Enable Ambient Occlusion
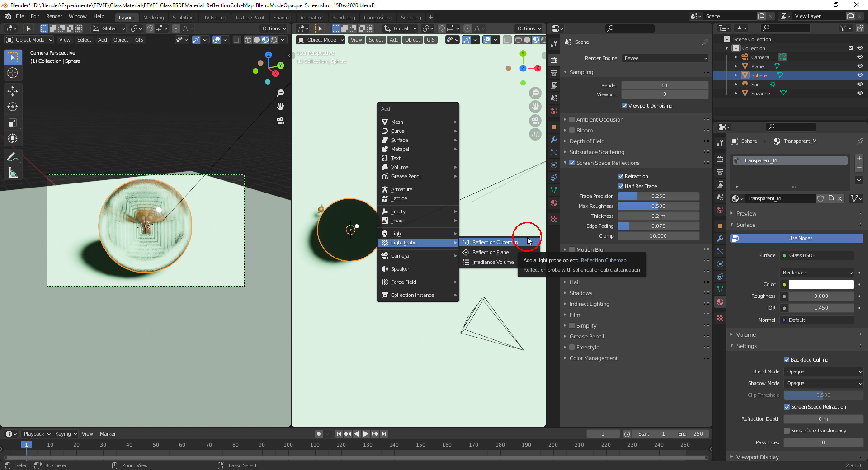 click(572, 119)
